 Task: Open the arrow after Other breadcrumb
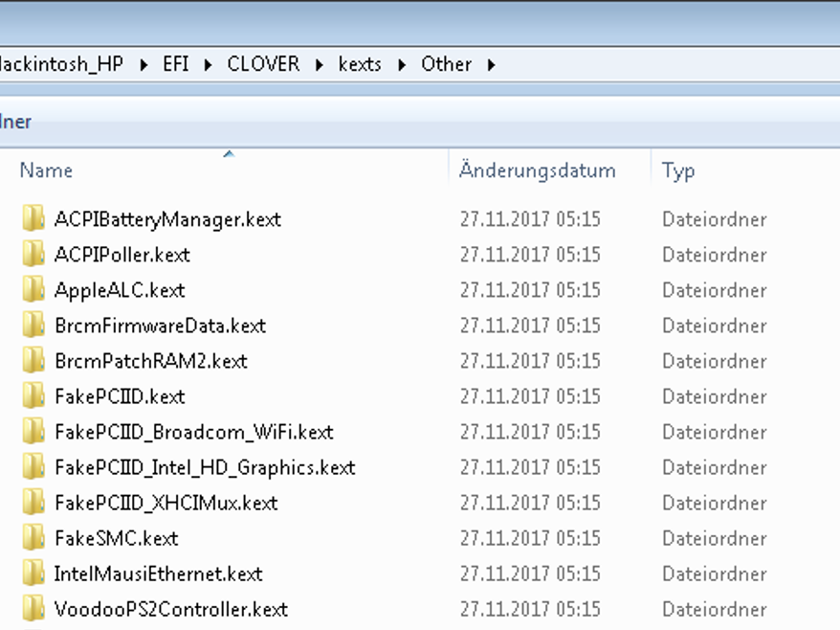(x=492, y=65)
